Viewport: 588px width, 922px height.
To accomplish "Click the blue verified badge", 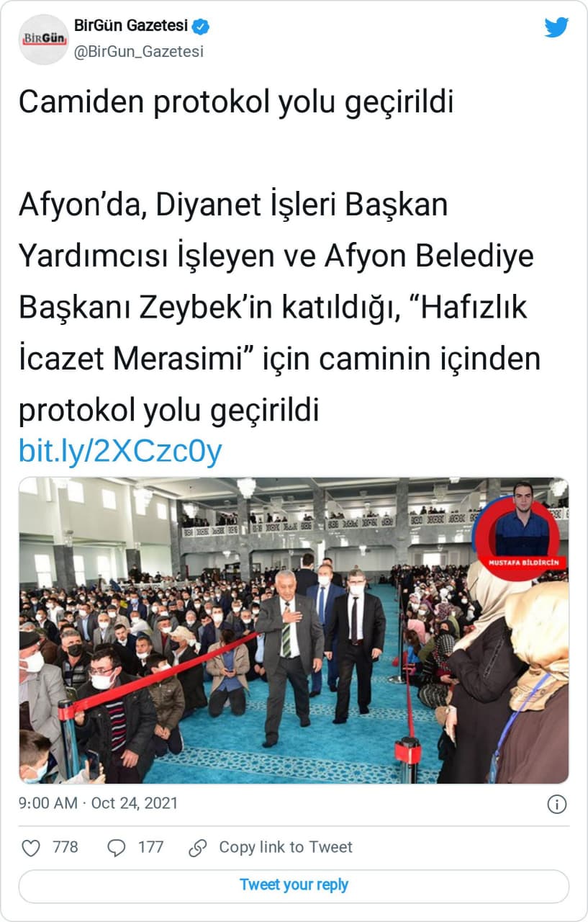I will (202, 27).
